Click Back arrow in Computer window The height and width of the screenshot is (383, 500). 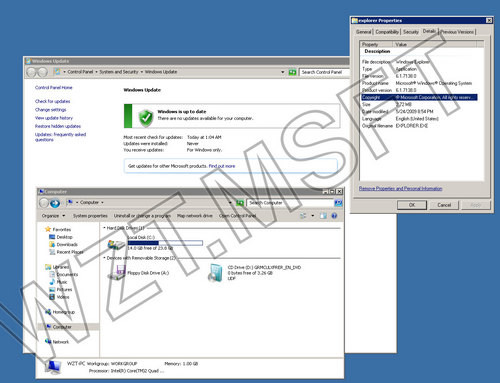(44, 203)
